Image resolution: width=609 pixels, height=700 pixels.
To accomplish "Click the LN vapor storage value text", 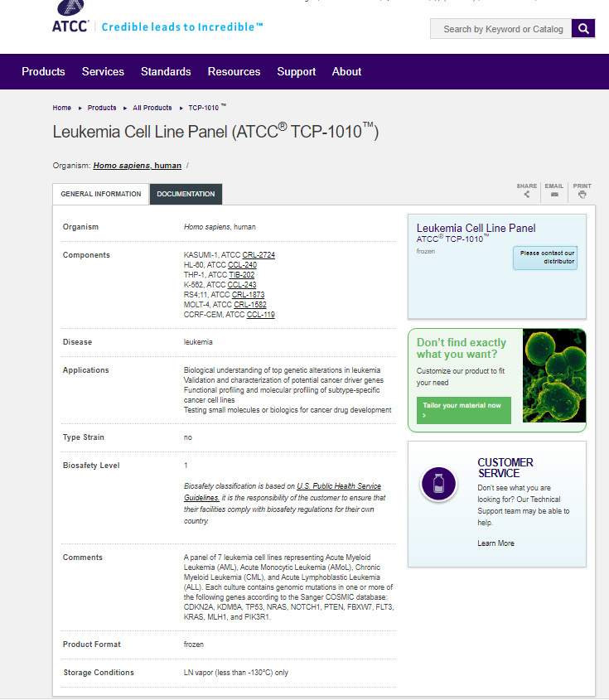I will (x=236, y=673).
